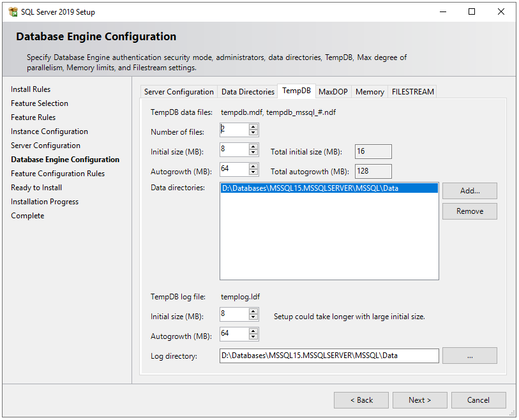
Task: Select Feature Configuration Rules step
Action: pyautogui.click(x=57, y=174)
